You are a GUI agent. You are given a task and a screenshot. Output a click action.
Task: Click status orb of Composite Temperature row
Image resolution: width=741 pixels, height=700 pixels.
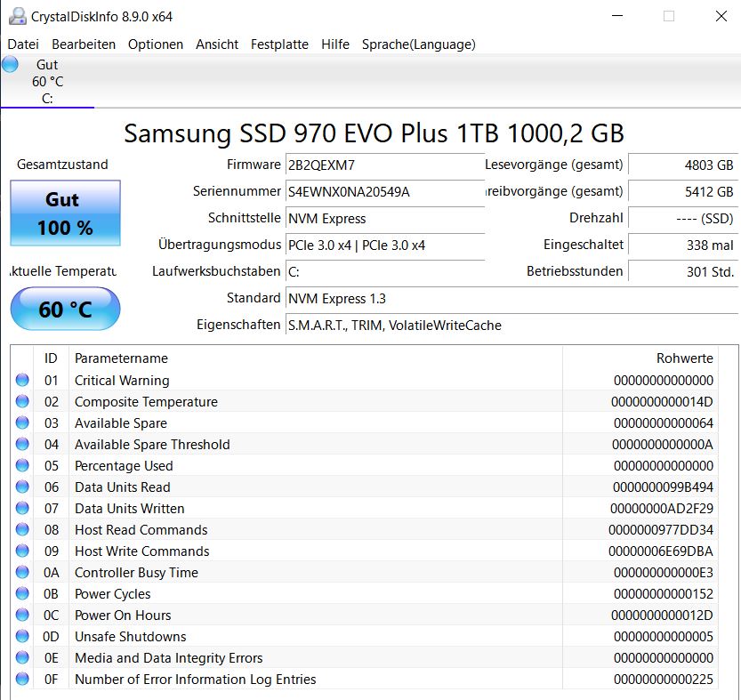click(x=22, y=401)
